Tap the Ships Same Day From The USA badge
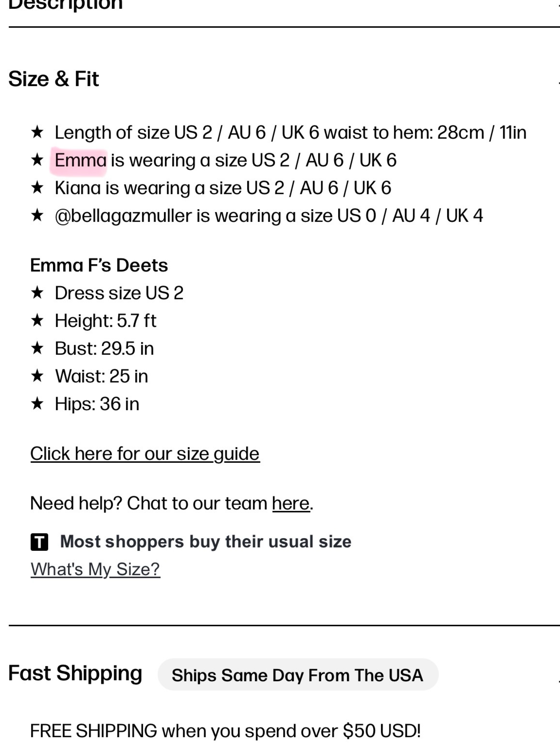560x747 pixels. coord(298,674)
